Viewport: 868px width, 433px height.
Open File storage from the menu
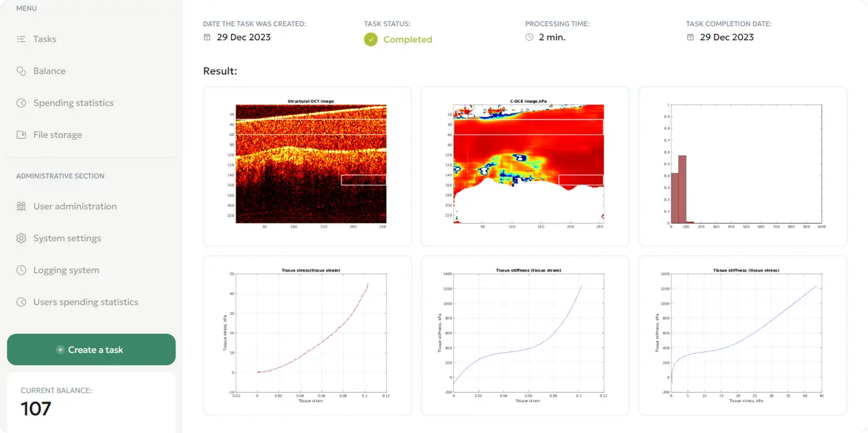(x=58, y=135)
